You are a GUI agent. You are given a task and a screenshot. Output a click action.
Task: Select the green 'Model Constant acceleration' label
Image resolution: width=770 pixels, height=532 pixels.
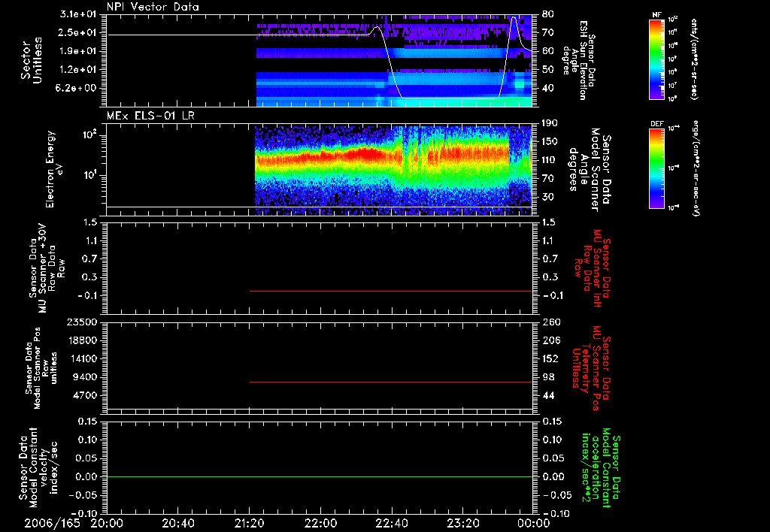[x=601, y=467]
